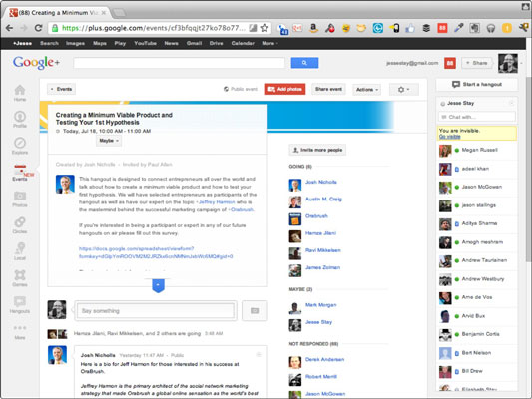Select Gmail in the black Google bar
The height and width of the screenshot is (399, 532).
(x=194, y=43)
